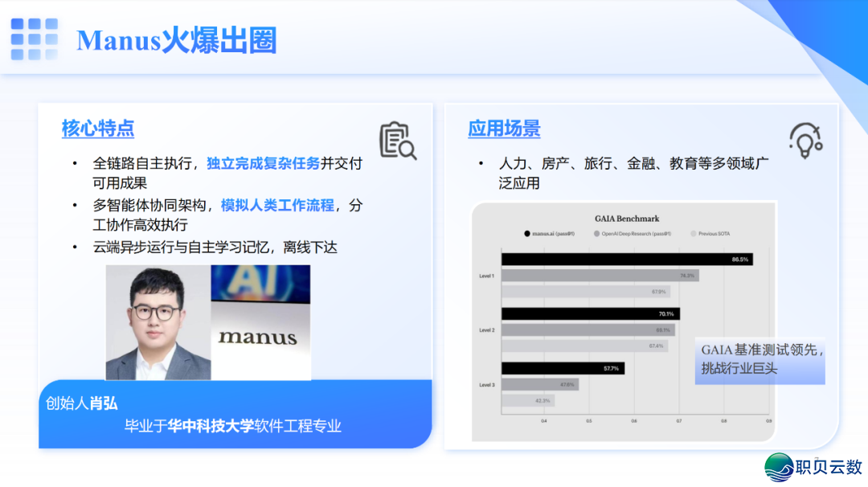This screenshot has height=487, width=868.
Task: Click the underlined 核心特点 heading
Action: point(98,129)
